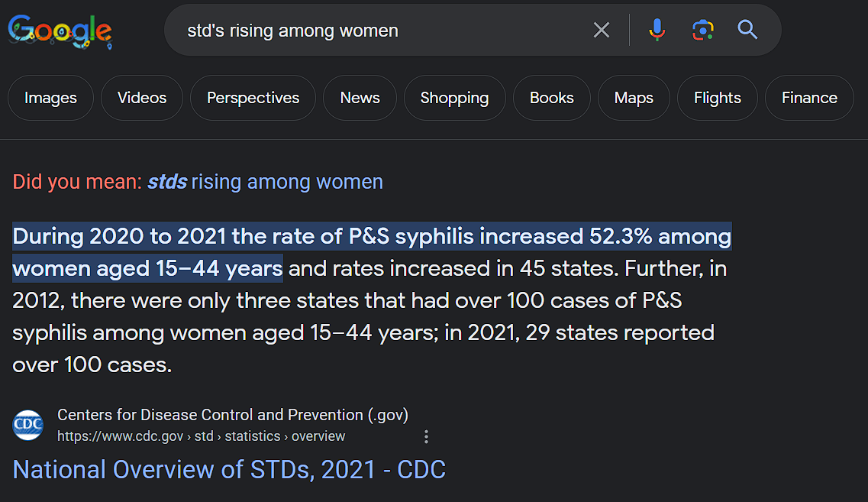The height and width of the screenshot is (502, 868).
Task: Open the cdc.gov statistics overview URL
Action: 201,436
